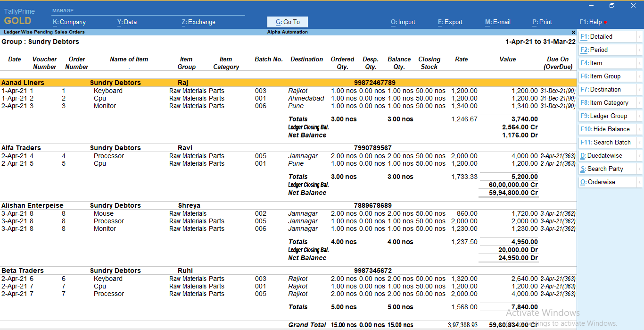
Task: Click M: E-mail in the top bar
Action: click(x=497, y=22)
